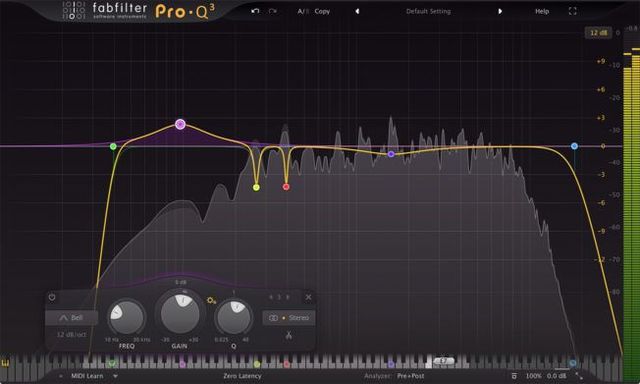Click the redo arrow in the top bar
The width and height of the screenshot is (640, 384).
click(273, 11)
